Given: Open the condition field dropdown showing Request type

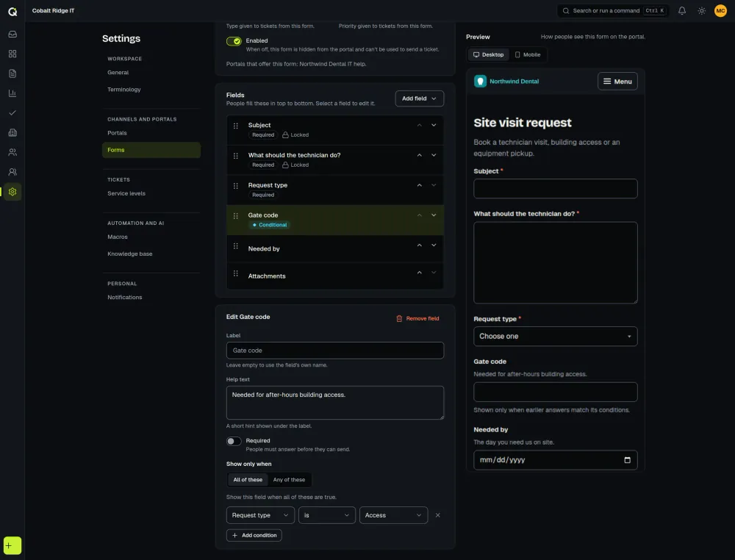Looking at the screenshot, I should coord(261,515).
